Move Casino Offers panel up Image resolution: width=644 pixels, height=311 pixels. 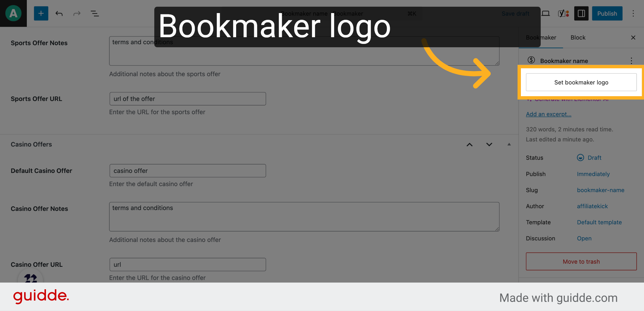[470, 144]
